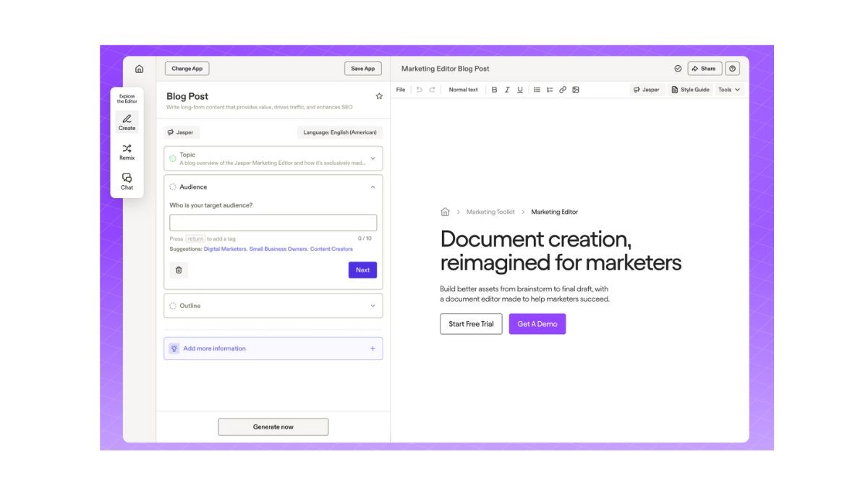
Task: Click the Jasper button in editor toolbar
Action: [x=647, y=90]
